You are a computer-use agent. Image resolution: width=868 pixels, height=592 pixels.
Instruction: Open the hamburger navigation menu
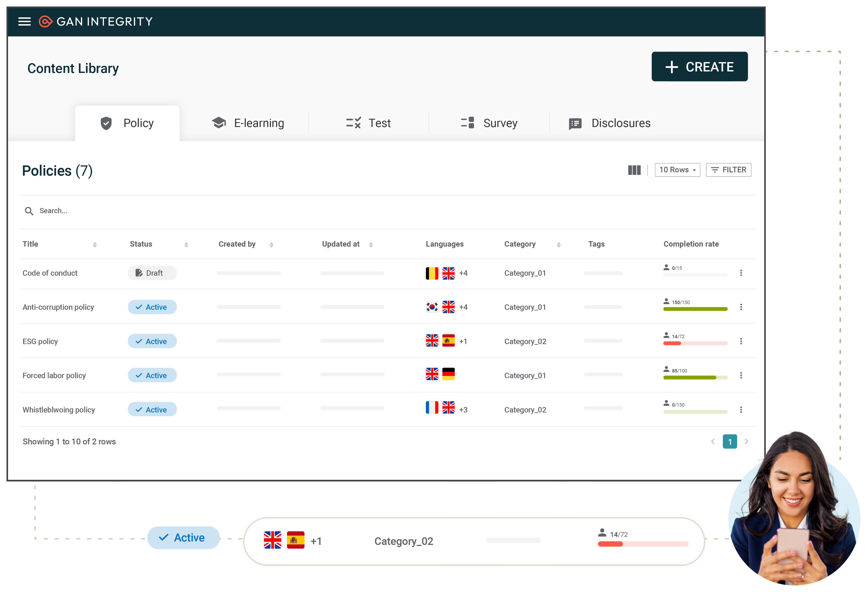coord(24,21)
